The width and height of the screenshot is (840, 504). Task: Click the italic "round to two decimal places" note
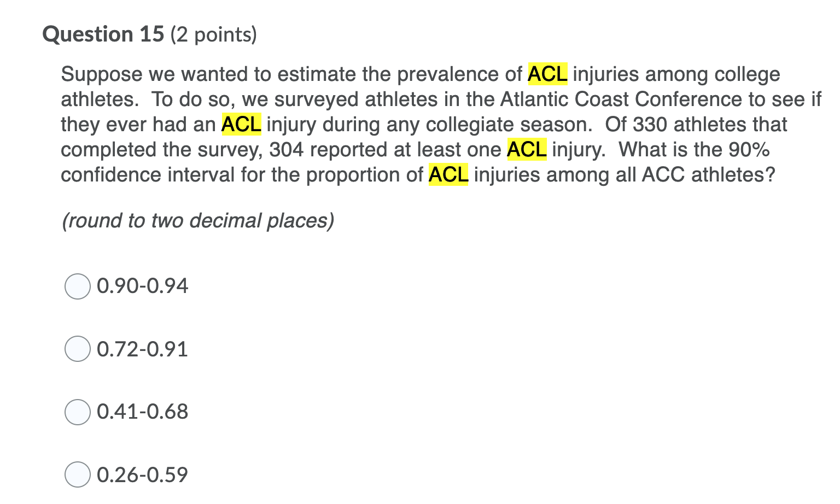click(x=198, y=221)
